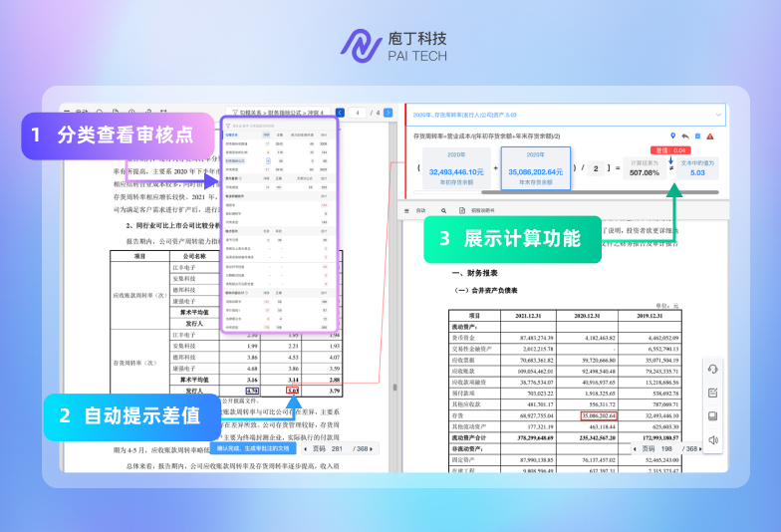Select the 32,493,446.10元 opening inventory box
This screenshot has height=532, width=781.
456,168
